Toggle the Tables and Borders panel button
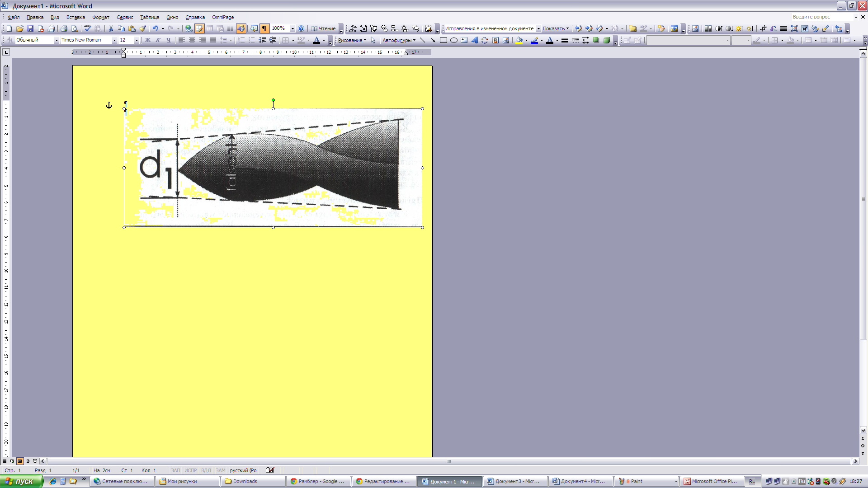 199,28
